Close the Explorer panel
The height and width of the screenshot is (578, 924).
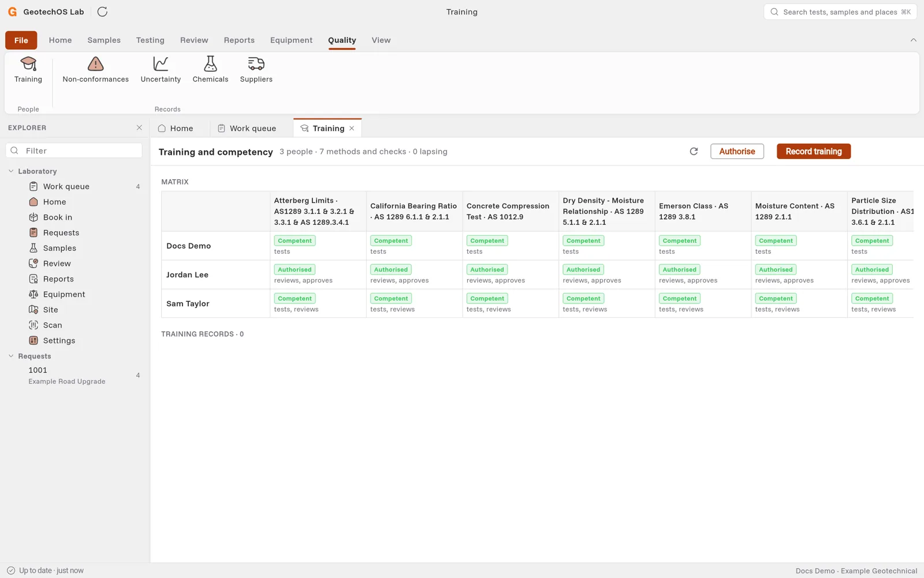click(139, 128)
